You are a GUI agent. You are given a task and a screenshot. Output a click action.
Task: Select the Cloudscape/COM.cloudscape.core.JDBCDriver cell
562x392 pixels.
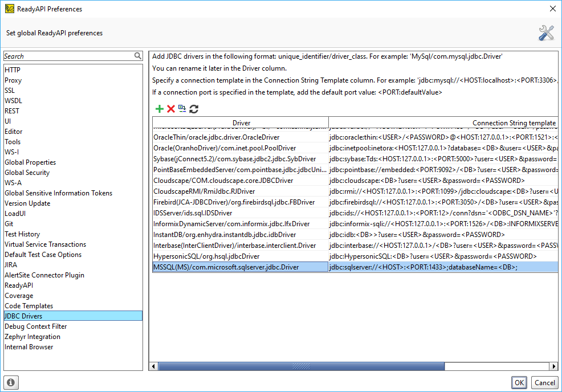[x=241, y=181]
